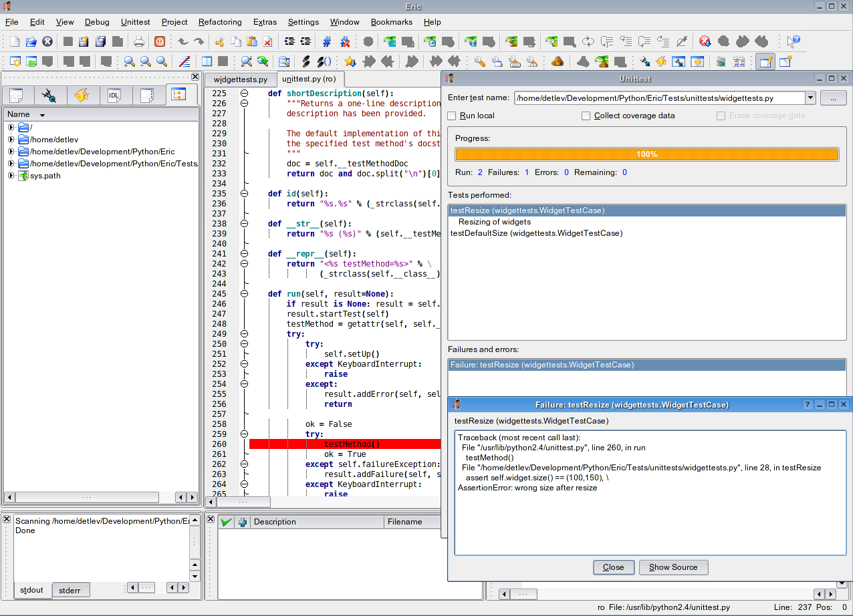Expand the sys.path tree node
The image size is (853, 616).
(x=11, y=176)
